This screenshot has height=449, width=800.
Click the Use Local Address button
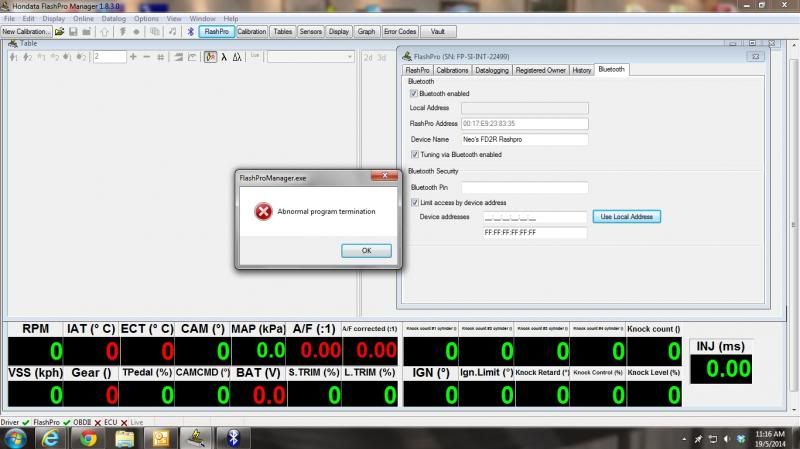(x=627, y=217)
